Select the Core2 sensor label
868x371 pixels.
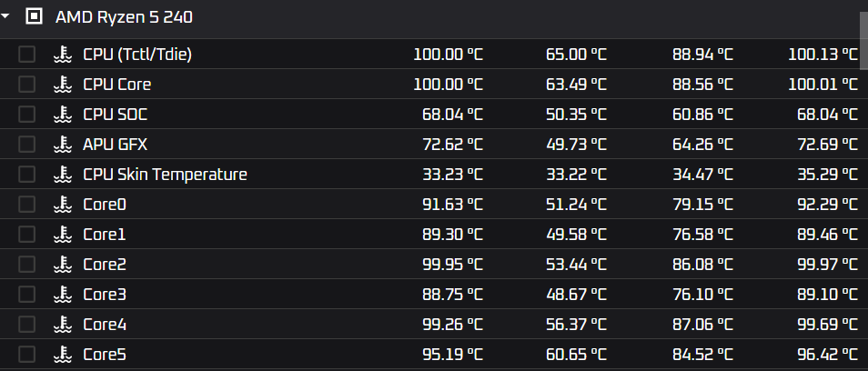pyautogui.click(x=105, y=265)
